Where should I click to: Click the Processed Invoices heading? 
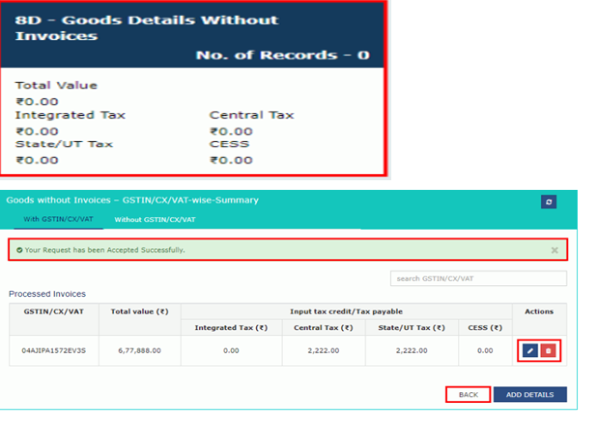click(47, 294)
